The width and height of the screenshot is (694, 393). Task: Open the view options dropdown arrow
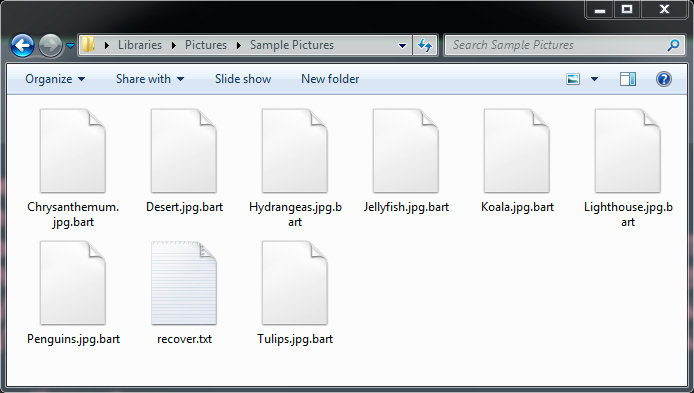[x=594, y=79]
